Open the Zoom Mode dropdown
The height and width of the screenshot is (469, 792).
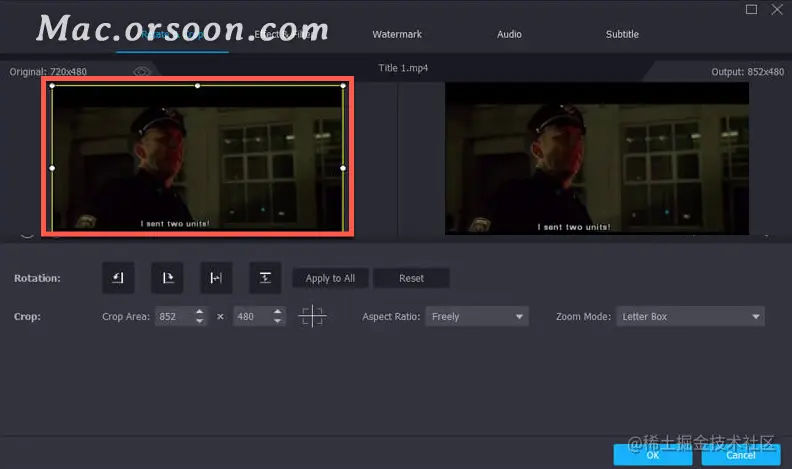[690, 317]
